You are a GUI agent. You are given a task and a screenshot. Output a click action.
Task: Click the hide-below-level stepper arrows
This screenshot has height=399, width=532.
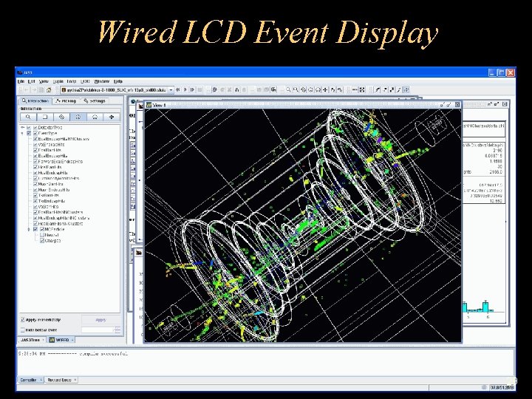(x=117, y=330)
